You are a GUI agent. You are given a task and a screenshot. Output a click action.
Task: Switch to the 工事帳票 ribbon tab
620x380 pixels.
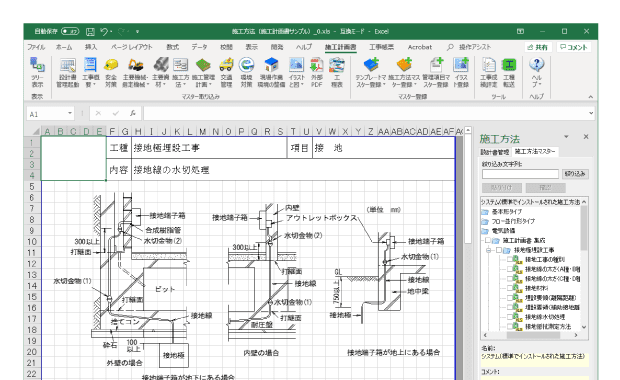[x=381, y=47]
